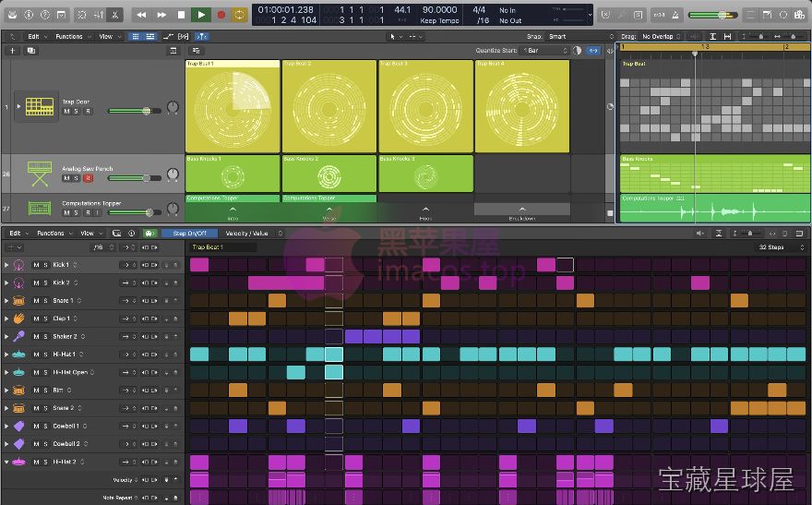Screen dimensions: 812x505
Task: Click the Shaker 2 row icon
Action: (x=18, y=336)
